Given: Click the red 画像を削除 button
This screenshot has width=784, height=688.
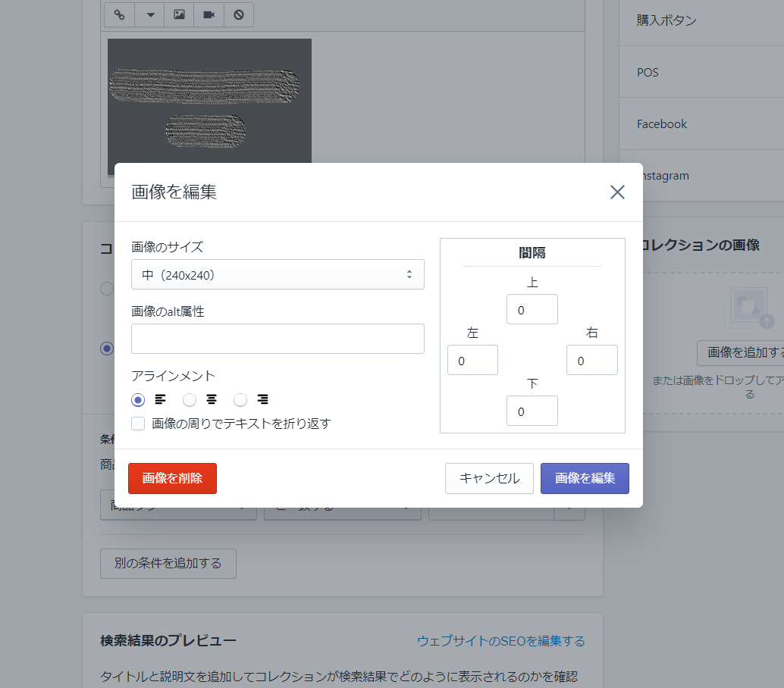Looking at the screenshot, I should [173, 478].
